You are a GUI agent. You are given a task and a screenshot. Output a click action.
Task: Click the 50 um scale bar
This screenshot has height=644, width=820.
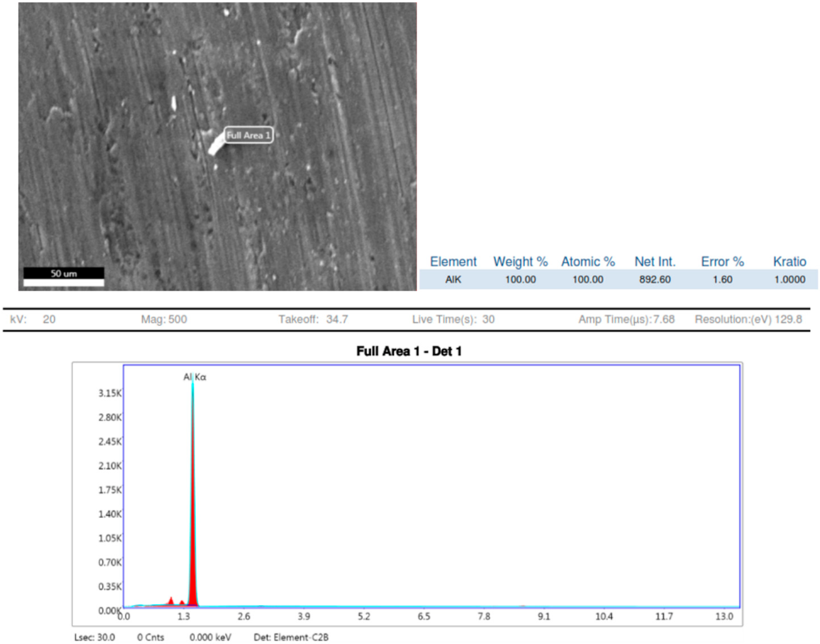(64, 277)
